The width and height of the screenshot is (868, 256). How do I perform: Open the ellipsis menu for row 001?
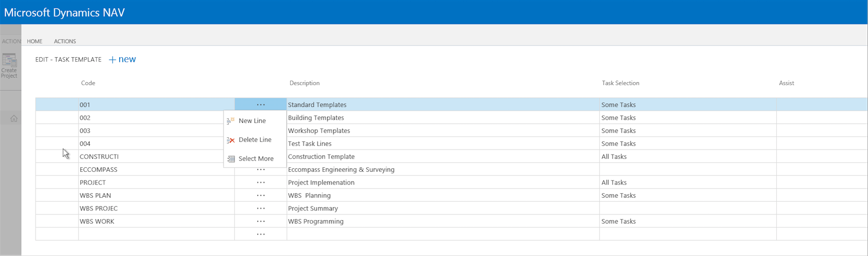tap(261, 105)
